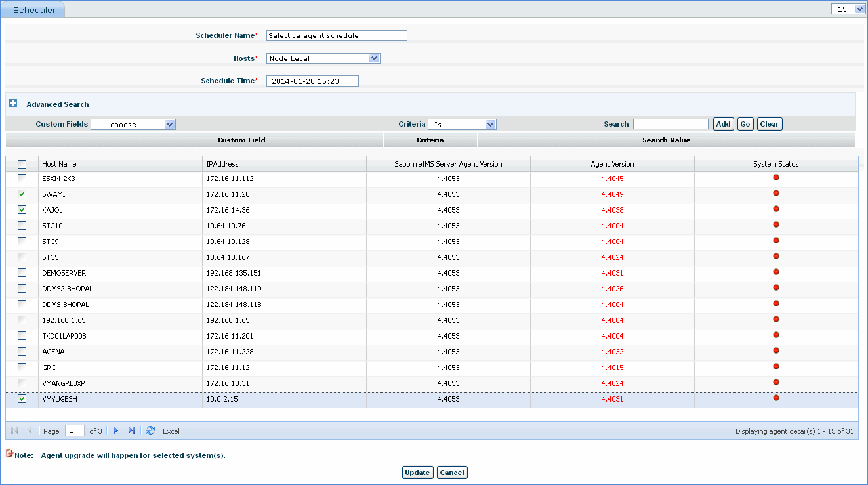Screen dimensions: 868x485
Task: Click the refresh icon in pagination bar
Action: (x=150, y=431)
